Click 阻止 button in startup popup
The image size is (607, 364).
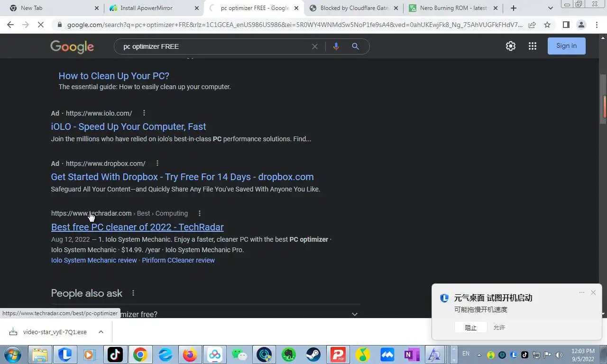(470, 328)
